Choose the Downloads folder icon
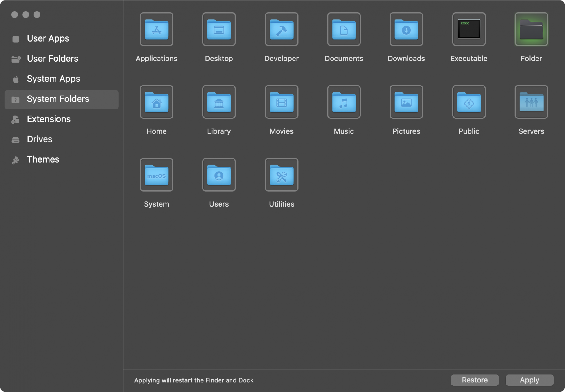Viewport: 565px width, 392px height. [x=406, y=29]
